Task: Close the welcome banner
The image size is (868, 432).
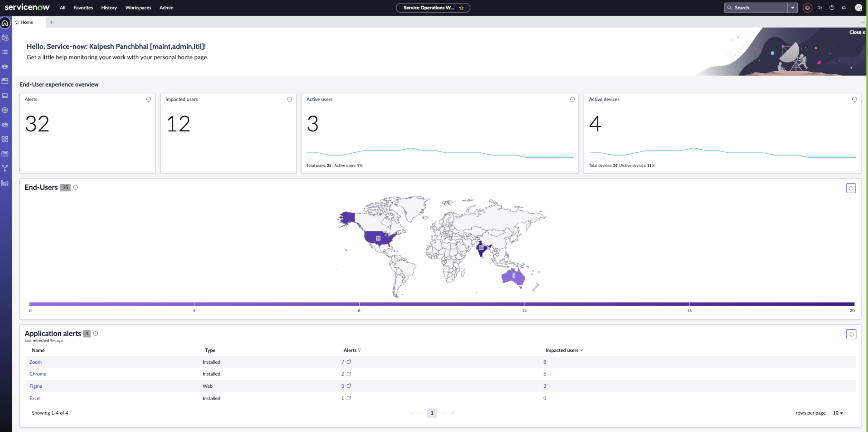Action: click(857, 32)
